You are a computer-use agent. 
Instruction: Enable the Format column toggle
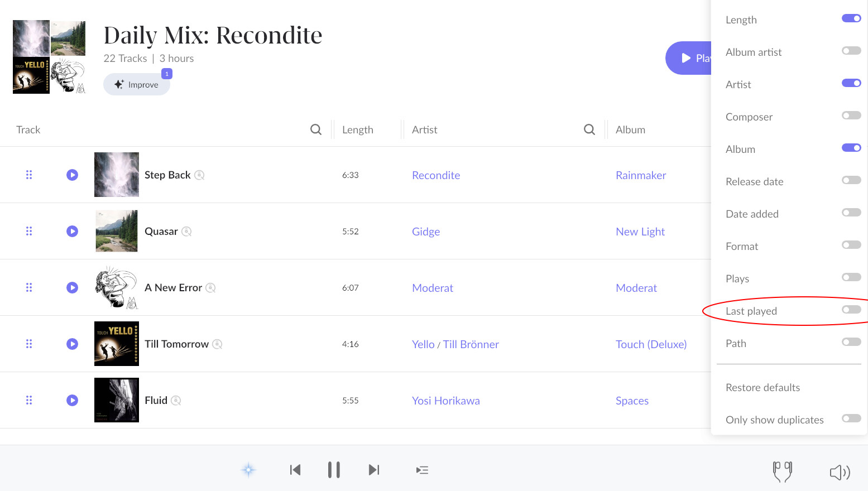click(851, 245)
